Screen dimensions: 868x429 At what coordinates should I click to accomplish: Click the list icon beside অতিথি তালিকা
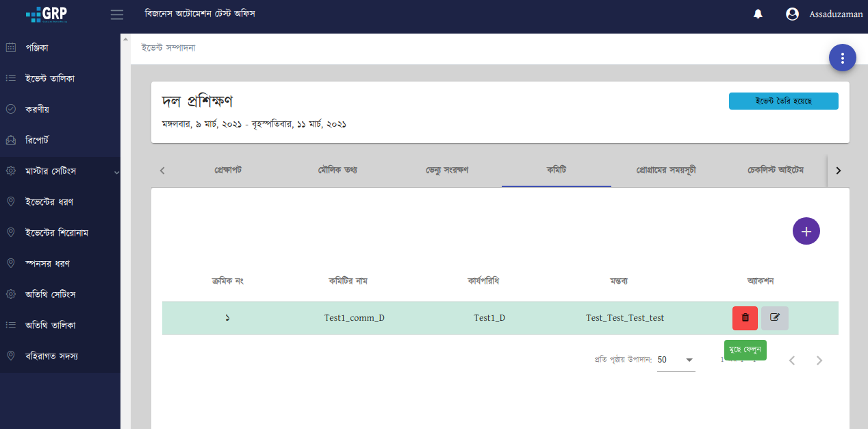pyautogui.click(x=11, y=325)
